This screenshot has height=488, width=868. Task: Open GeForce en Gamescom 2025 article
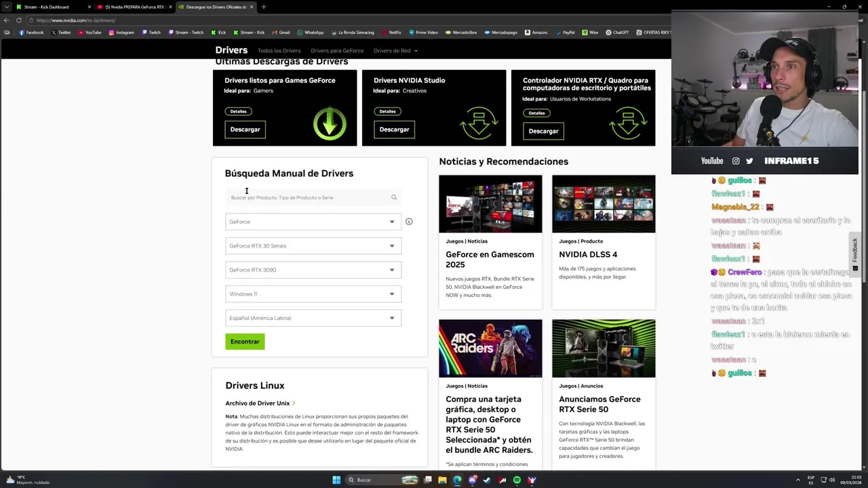point(490,260)
